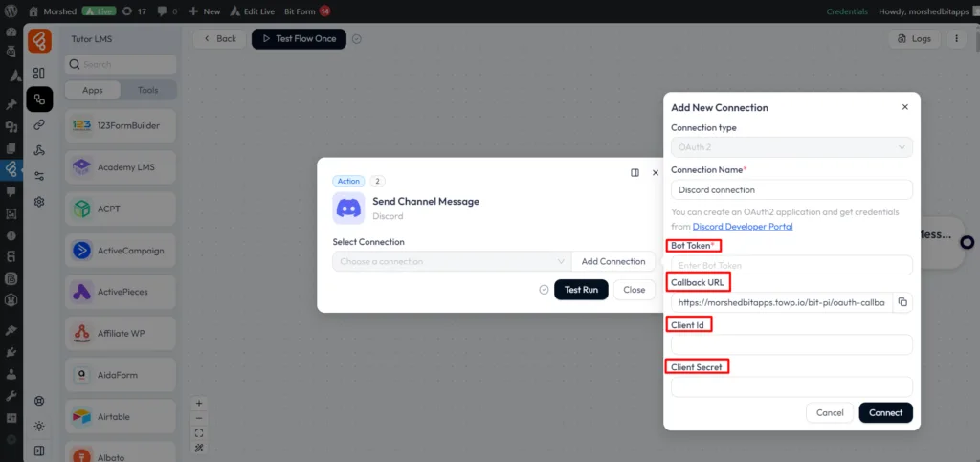Click the app Search field

[x=121, y=64]
